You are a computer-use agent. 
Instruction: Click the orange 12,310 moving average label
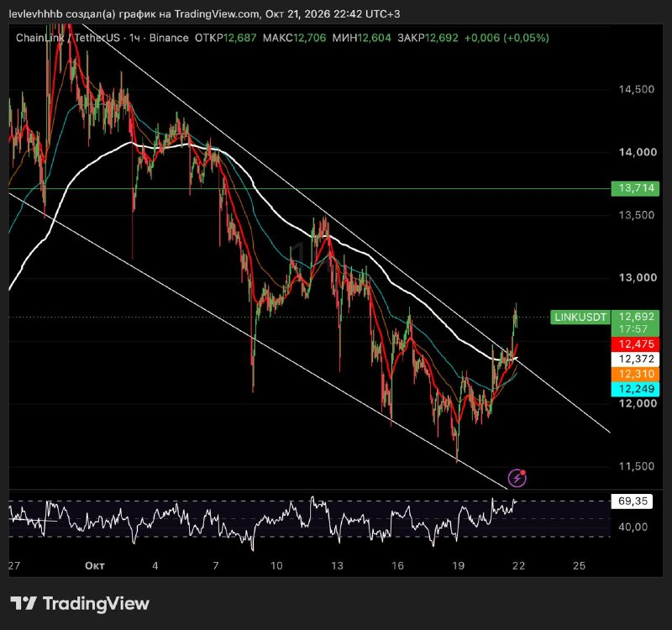pyautogui.click(x=636, y=374)
